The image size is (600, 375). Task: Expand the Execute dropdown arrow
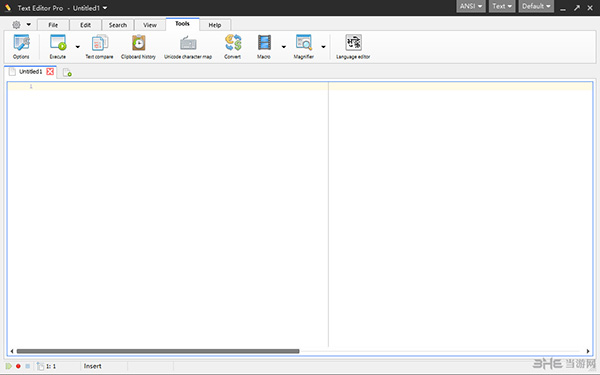(78, 47)
